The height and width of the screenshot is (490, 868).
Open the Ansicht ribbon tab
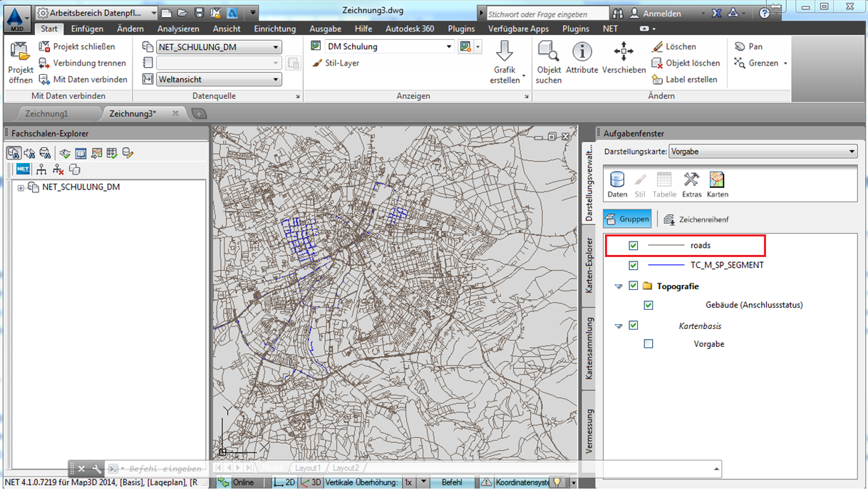227,29
